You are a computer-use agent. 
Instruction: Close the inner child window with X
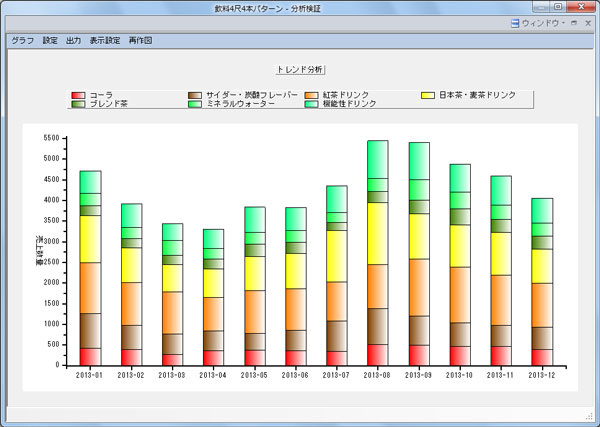click(587, 22)
